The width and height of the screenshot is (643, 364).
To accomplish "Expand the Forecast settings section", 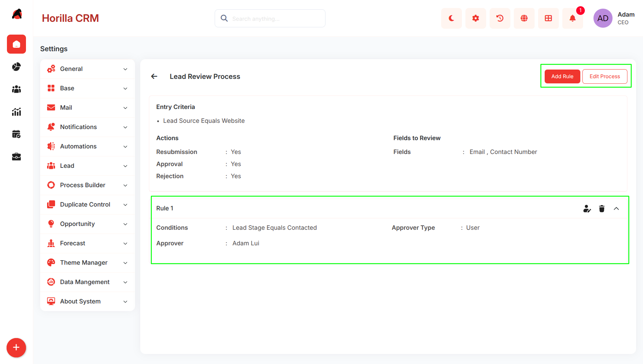I will pos(88,243).
